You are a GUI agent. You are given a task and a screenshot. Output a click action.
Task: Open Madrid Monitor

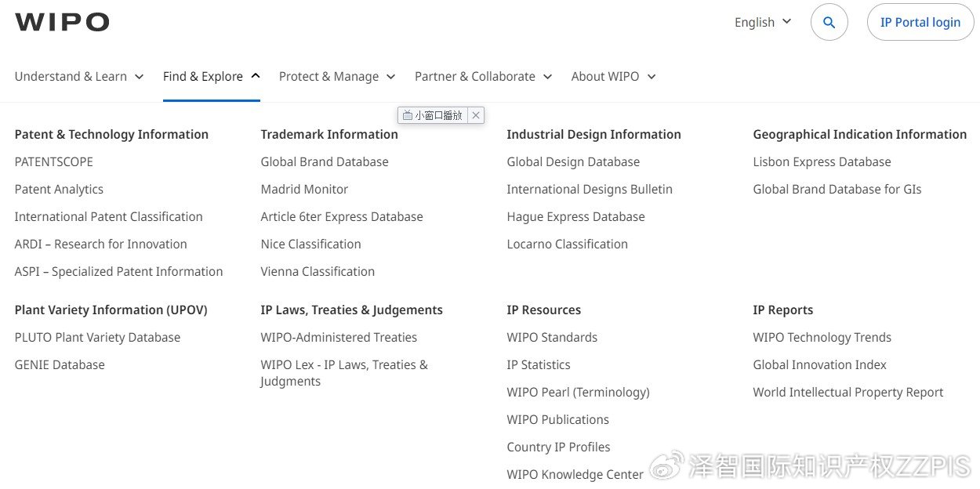pos(304,189)
